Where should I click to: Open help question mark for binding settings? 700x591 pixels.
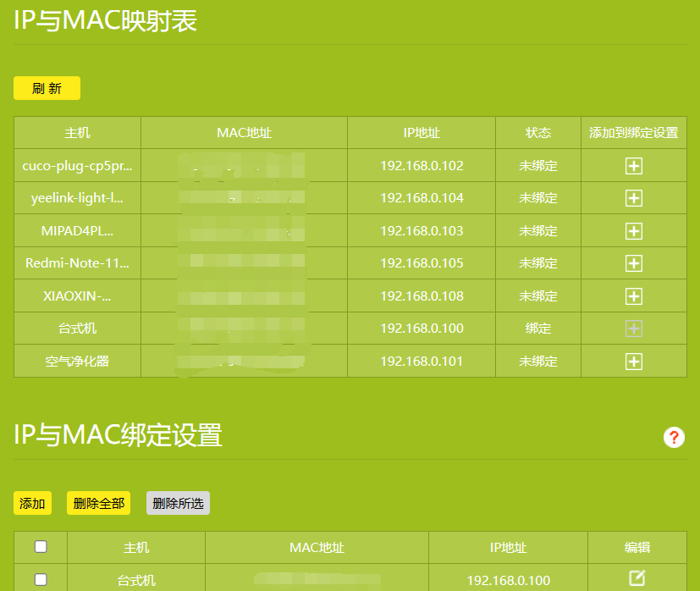pyautogui.click(x=674, y=437)
